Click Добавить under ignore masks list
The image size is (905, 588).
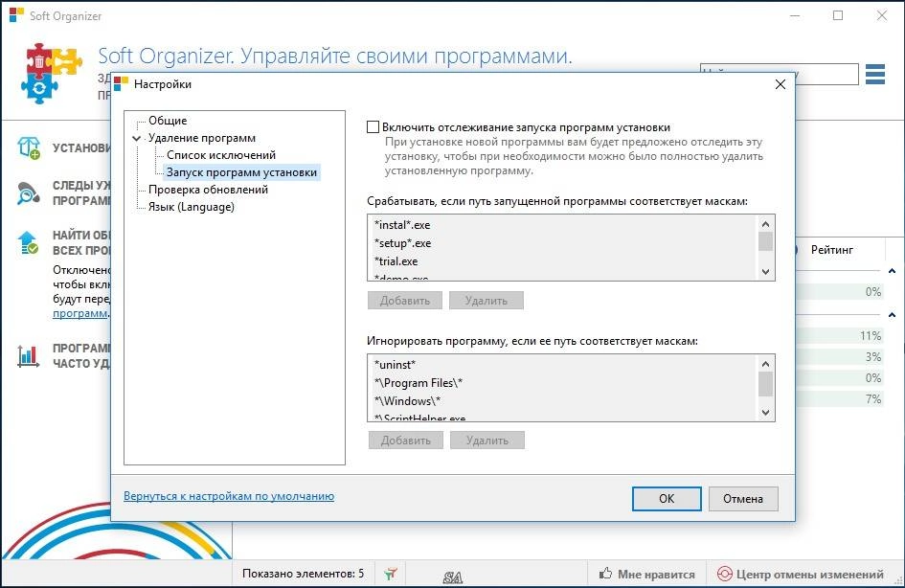pos(406,441)
